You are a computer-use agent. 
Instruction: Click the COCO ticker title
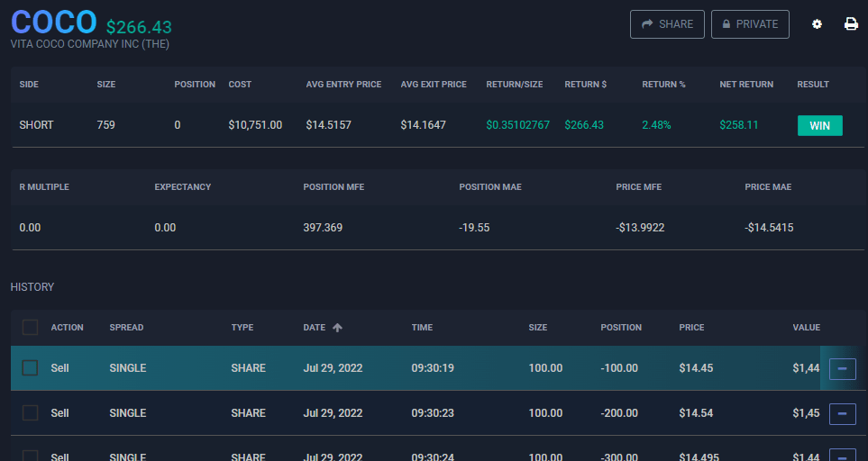[x=54, y=22]
